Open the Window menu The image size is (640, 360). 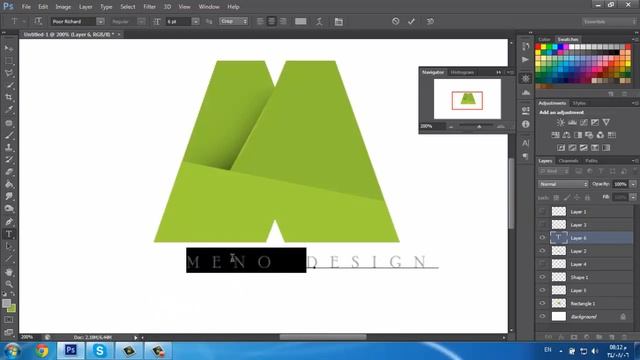point(209,7)
